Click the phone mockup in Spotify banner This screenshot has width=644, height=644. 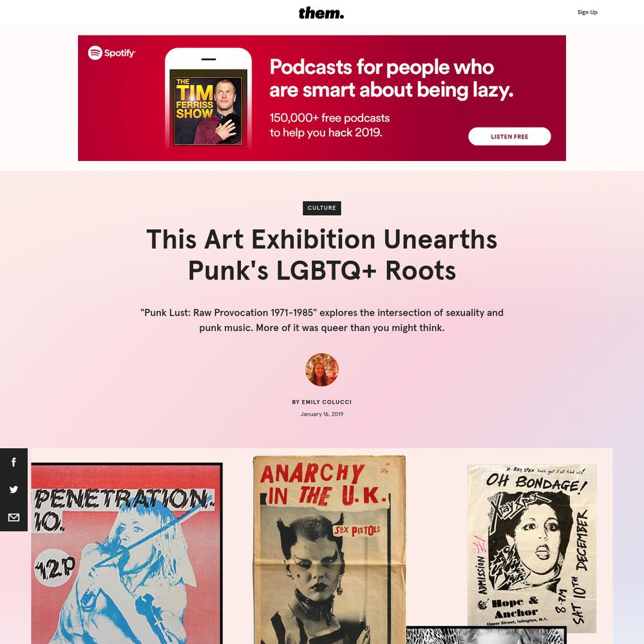(x=208, y=99)
